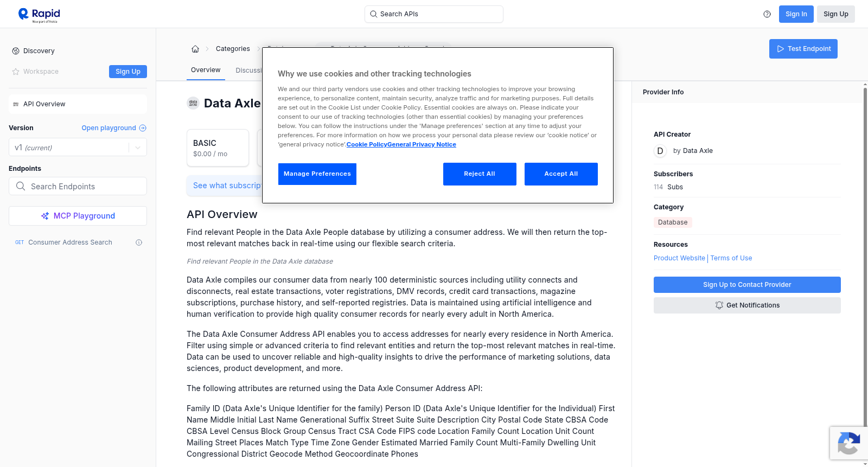Open the Cookie Policy link
Viewport: 868px width, 467px height.
coord(367,144)
